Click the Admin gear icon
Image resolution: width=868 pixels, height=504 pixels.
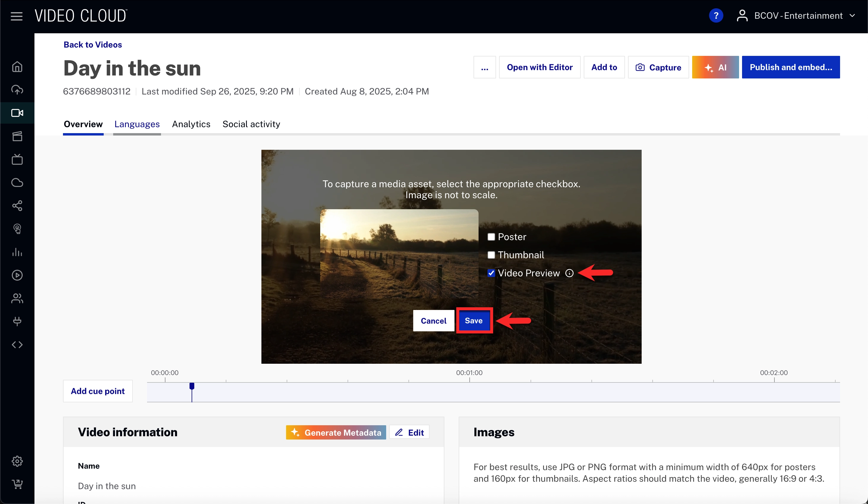(17, 461)
